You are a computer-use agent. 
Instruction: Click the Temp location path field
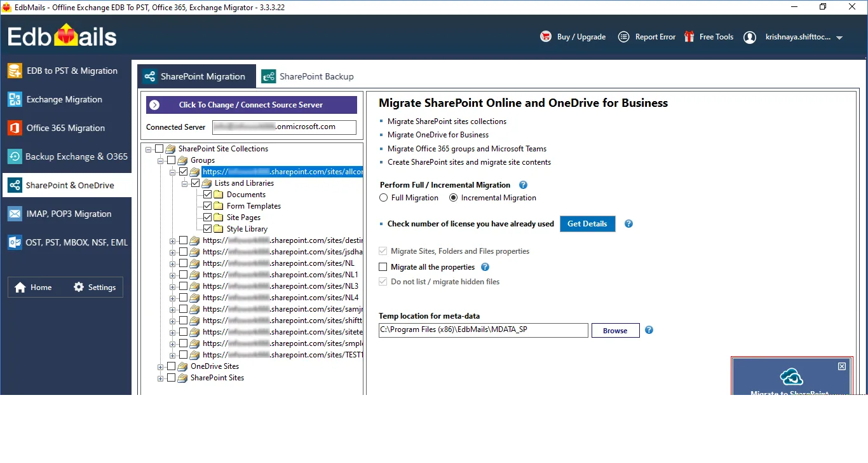pyautogui.click(x=483, y=330)
